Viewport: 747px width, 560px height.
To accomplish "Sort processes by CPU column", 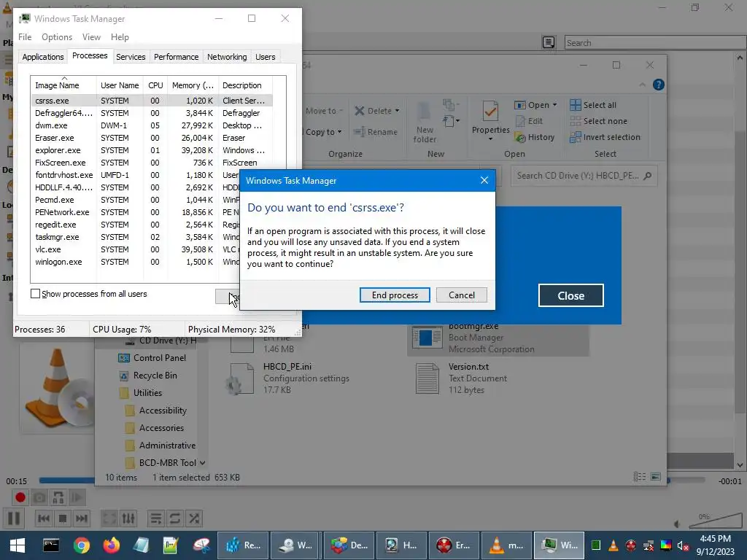I will point(155,85).
